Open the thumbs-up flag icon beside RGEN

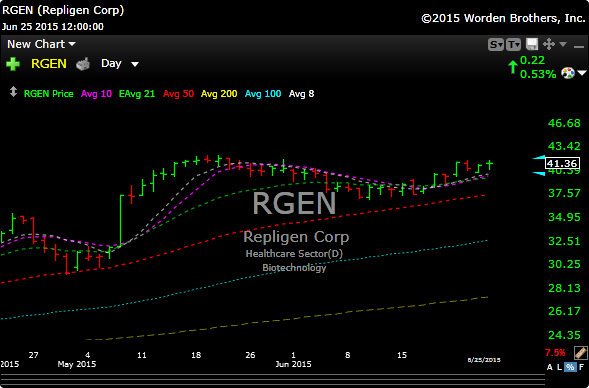click(83, 64)
